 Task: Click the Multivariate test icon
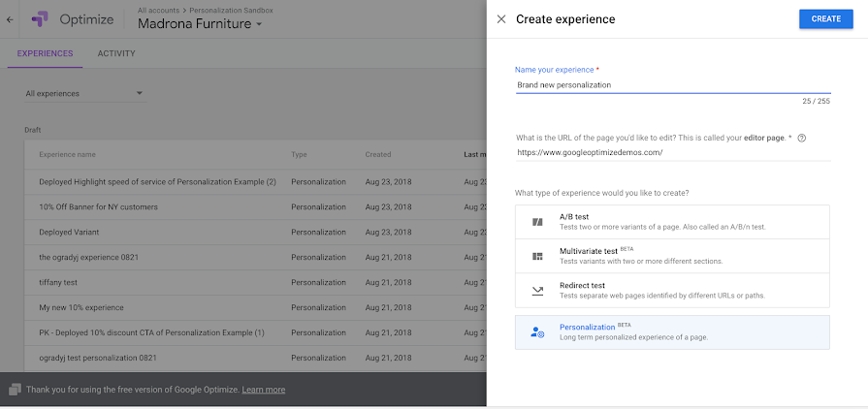click(537, 256)
